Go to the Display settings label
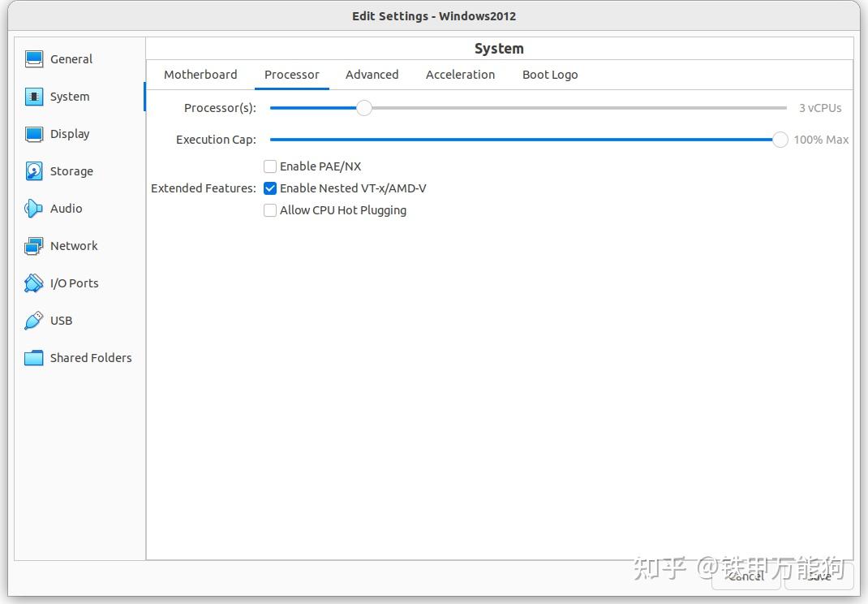Screen dimensions: 868x604 pyautogui.click(x=70, y=134)
